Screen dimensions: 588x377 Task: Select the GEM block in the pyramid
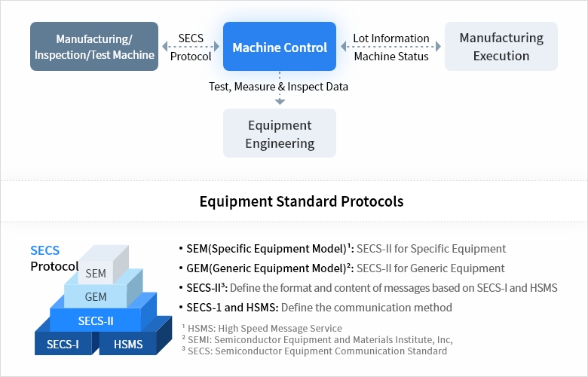coord(96,296)
